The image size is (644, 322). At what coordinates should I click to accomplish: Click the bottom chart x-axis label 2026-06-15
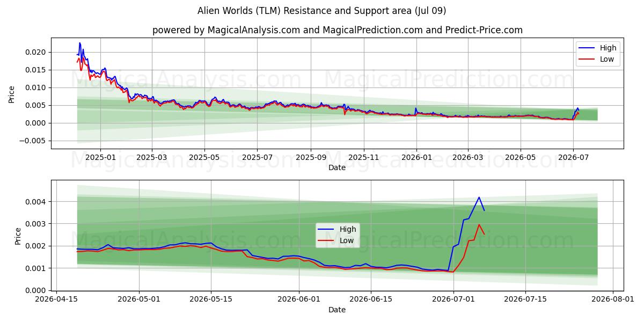[x=370, y=299]
